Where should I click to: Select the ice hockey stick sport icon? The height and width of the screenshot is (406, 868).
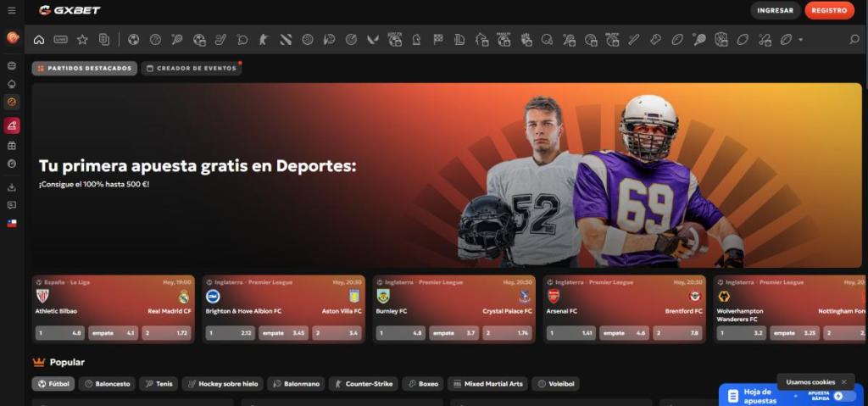(x=220, y=39)
